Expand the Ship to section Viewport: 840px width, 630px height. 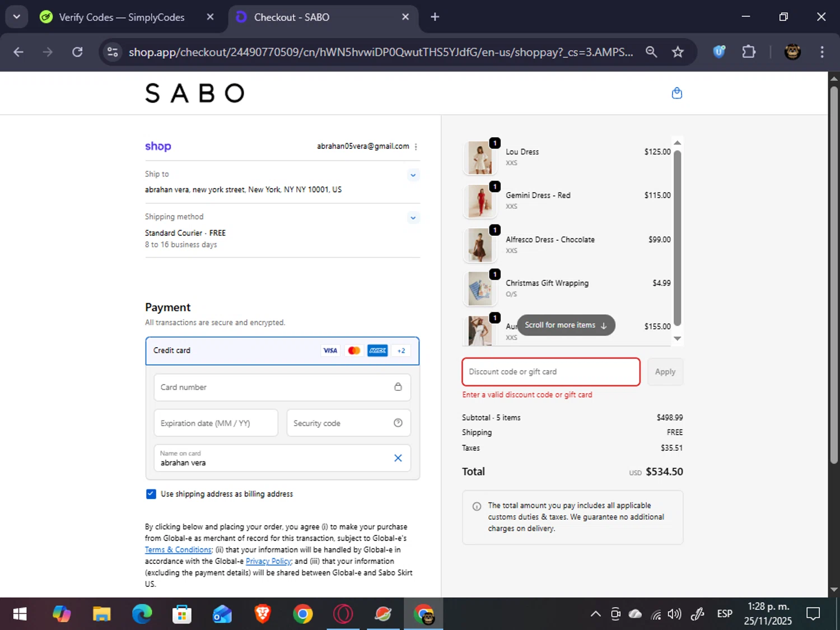(x=413, y=175)
